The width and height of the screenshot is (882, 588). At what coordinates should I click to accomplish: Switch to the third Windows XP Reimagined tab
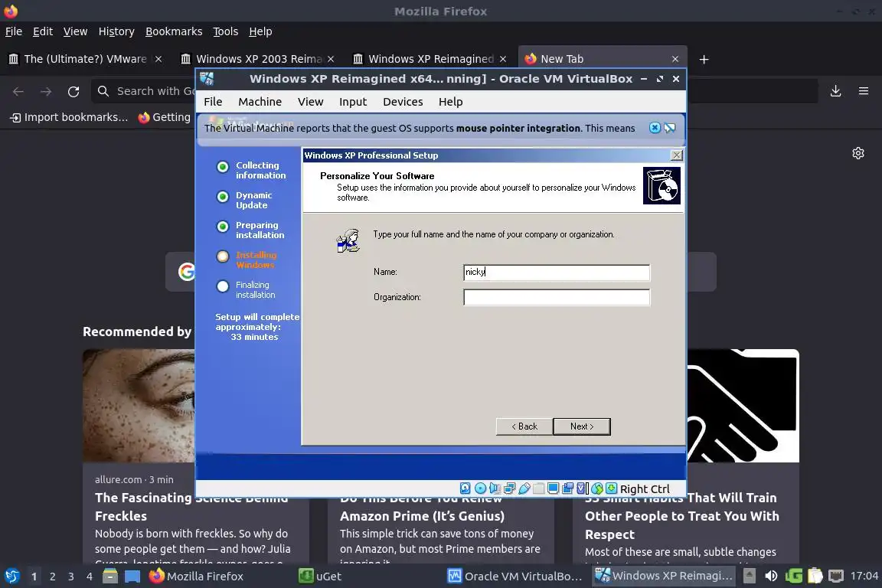(x=430, y=59)
